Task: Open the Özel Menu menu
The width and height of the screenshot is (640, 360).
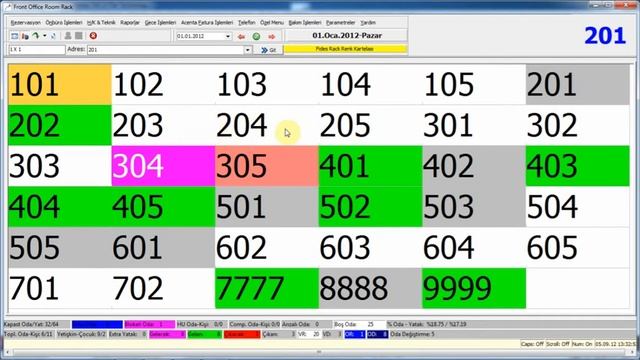Action: click(272, 22)
